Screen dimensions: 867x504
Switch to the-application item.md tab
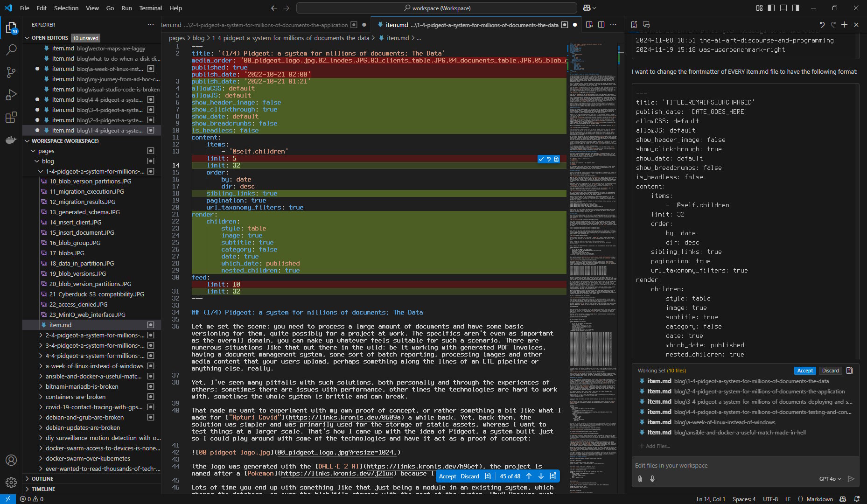point(266,25)
